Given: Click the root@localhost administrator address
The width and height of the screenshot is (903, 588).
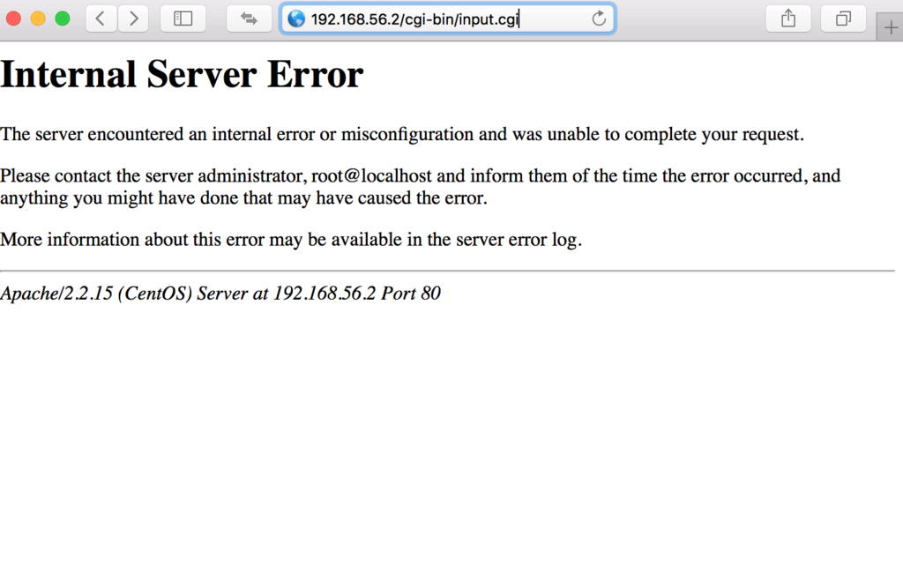Looking at the screenshot, I should [371, 175].
